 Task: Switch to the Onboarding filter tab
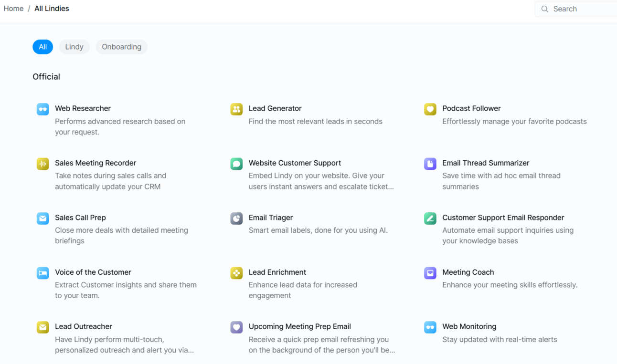[121, 47]
